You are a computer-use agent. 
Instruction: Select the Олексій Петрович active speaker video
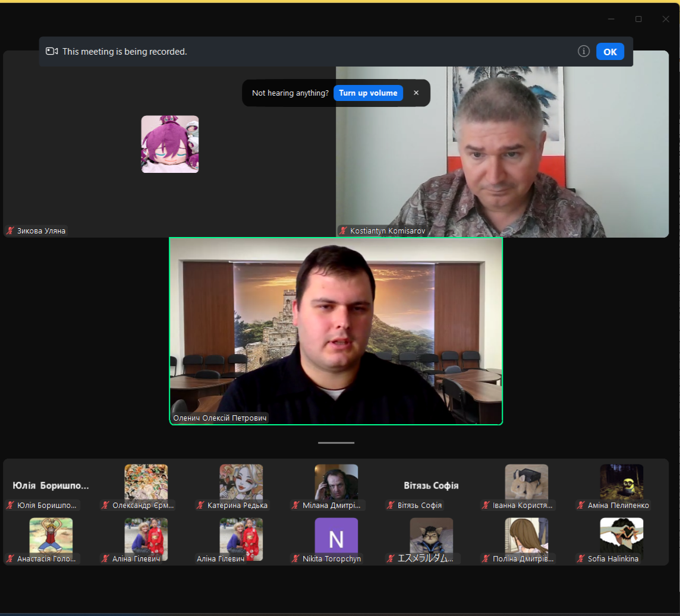(x=336, y=331)
